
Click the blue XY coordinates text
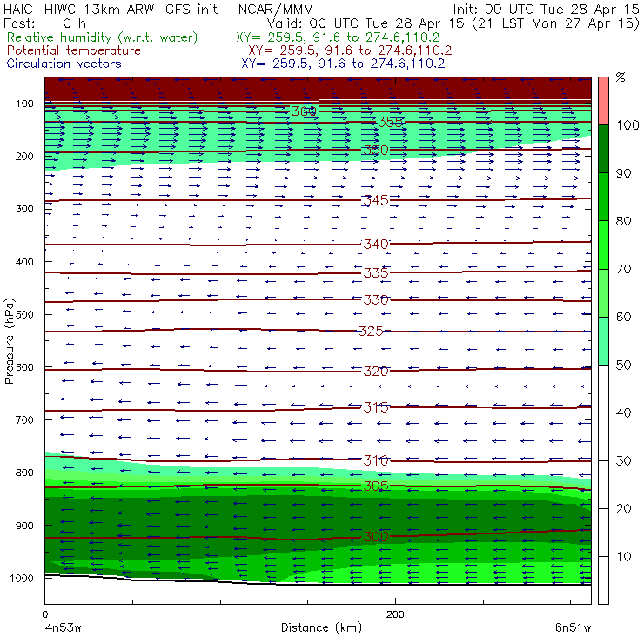[343, 64]
